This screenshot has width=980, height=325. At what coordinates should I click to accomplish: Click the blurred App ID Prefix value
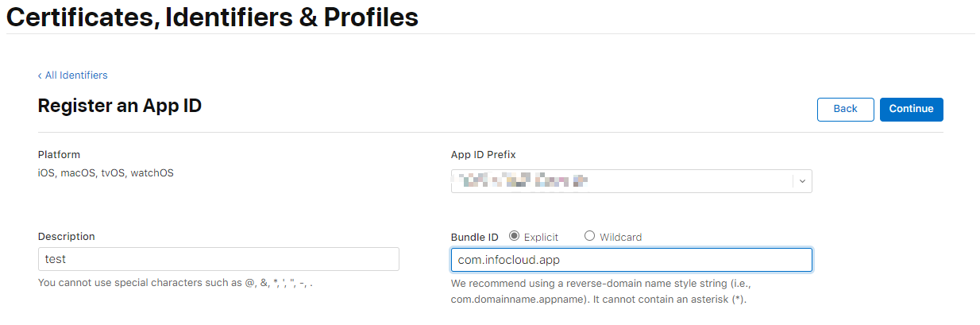pos(521,181)
